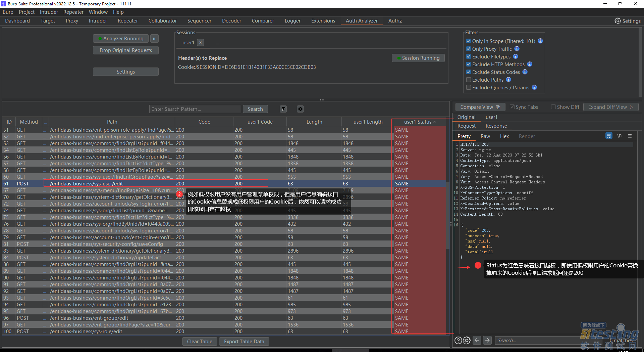This screenshot has width=644, height=352.
Task: Select row 100 POST /sys-role/edit
Action: coord(224,332)
